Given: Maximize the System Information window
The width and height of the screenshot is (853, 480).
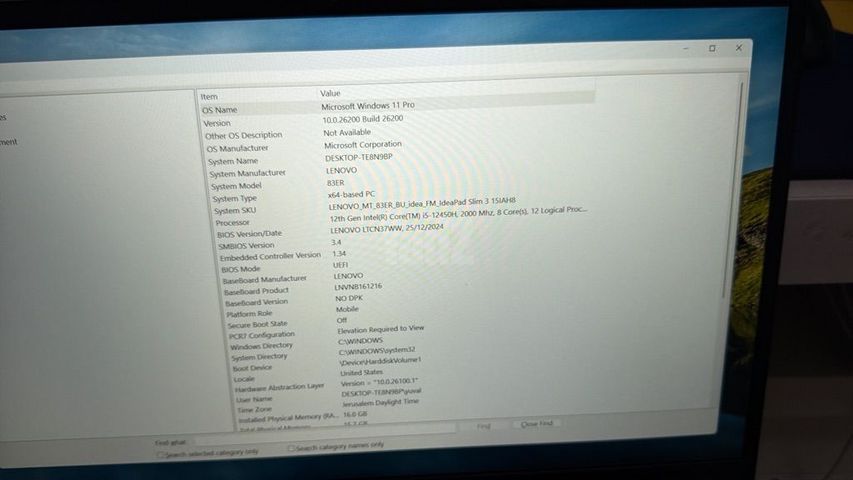Looking at the screenshot, I should coord(712,48).
